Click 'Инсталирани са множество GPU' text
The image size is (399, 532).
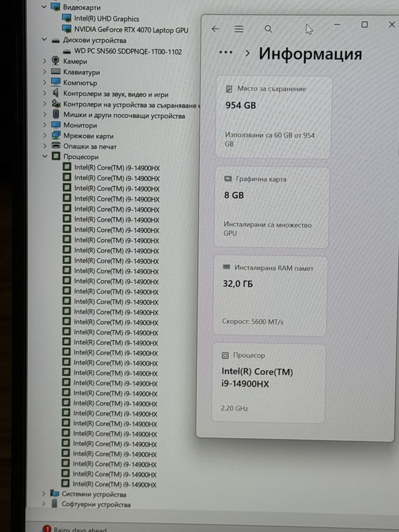click(x=267, y=229)
